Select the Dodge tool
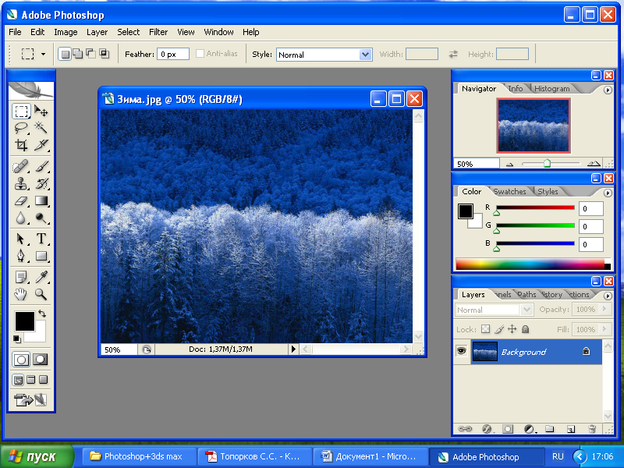 (x=41, y=218)
